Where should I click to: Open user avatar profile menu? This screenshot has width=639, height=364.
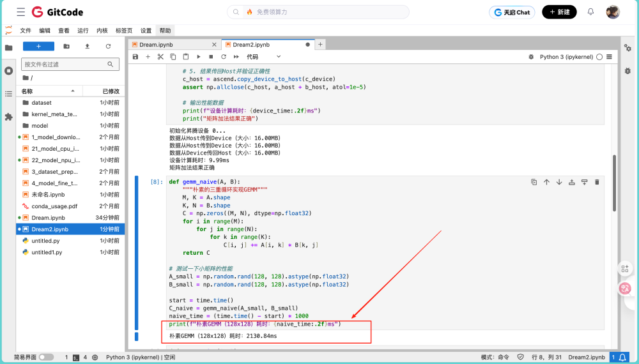(613, 11)
